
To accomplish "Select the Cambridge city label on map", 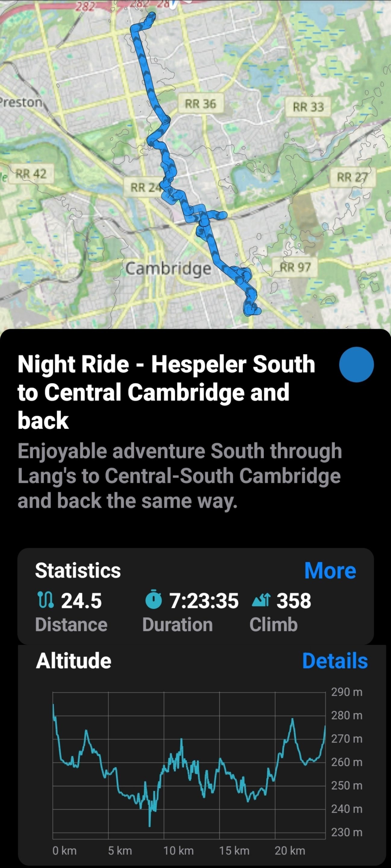I will (168, 269).
